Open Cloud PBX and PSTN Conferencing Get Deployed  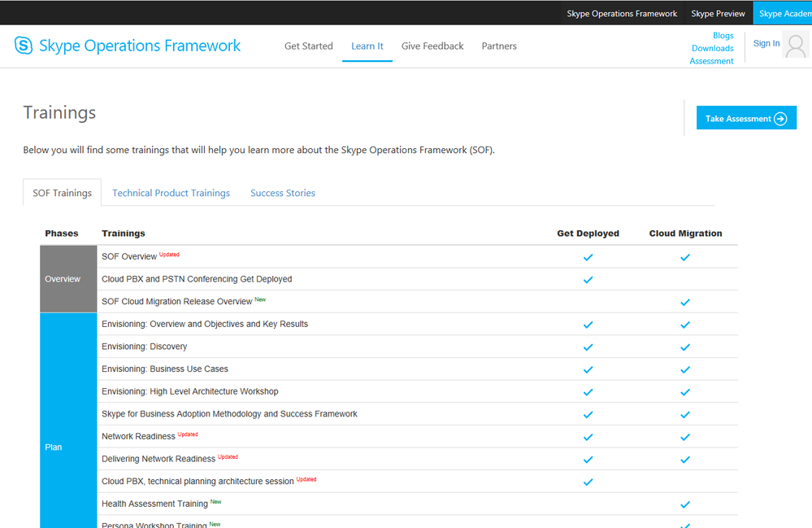[x=197, y=279]
